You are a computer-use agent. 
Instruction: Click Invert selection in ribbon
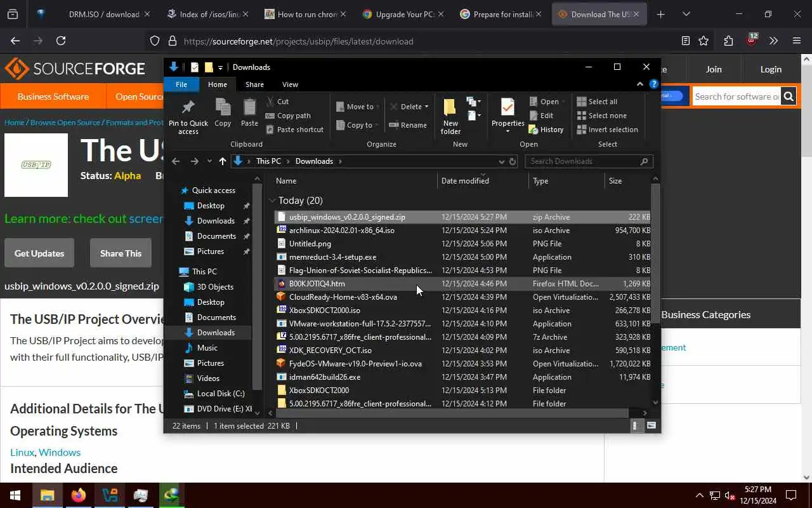608,130
